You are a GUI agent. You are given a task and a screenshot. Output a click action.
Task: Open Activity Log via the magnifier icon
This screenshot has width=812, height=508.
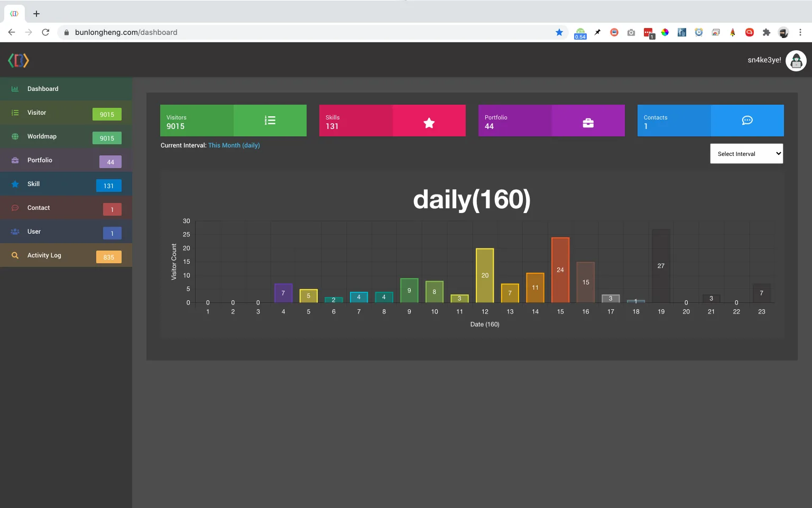pos(15,255)
